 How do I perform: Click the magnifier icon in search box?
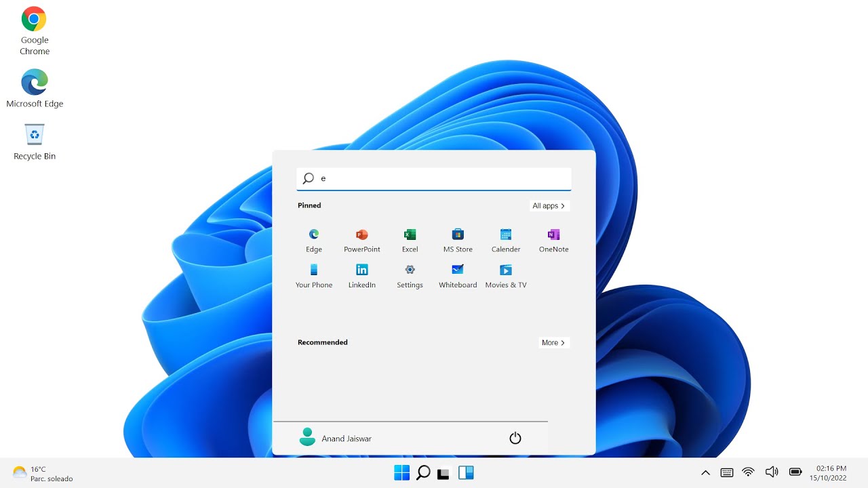[309, 178]
